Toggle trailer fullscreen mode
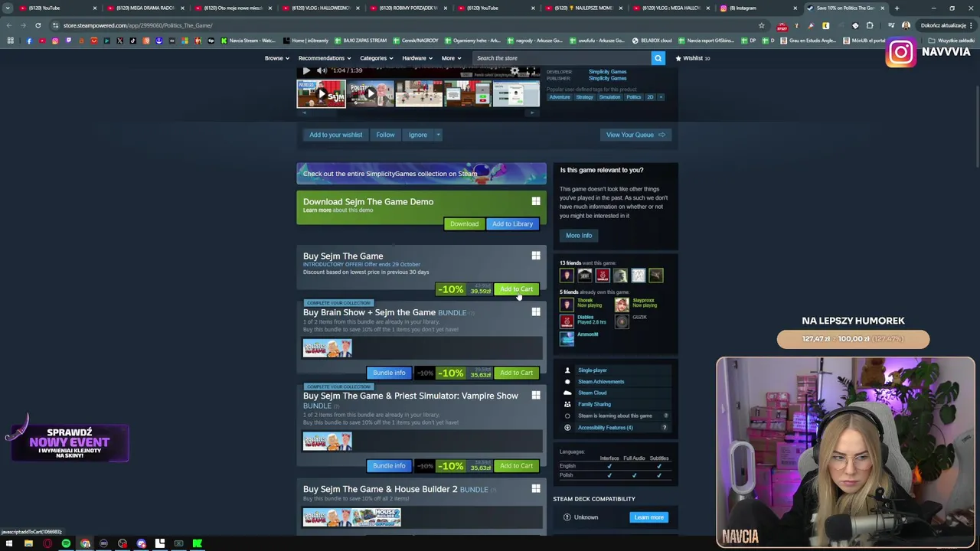This screenshot has height=551, width=980. tap(530, 71)
